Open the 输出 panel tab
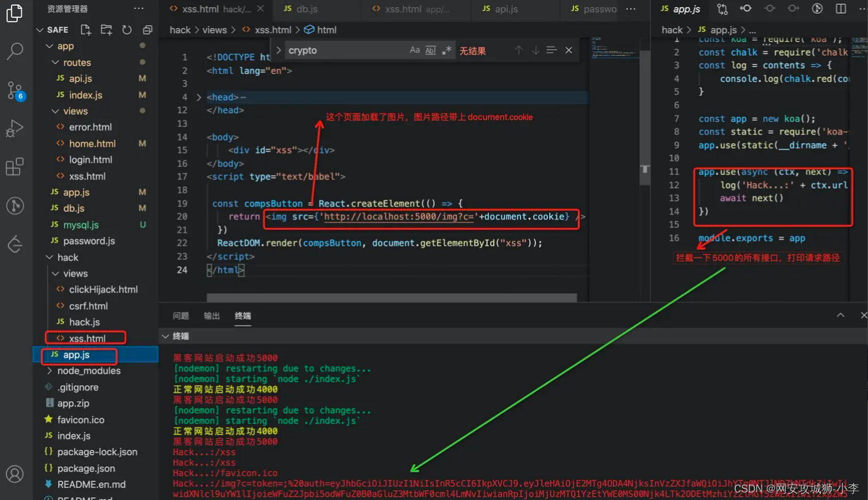 (x=212, y=316)
